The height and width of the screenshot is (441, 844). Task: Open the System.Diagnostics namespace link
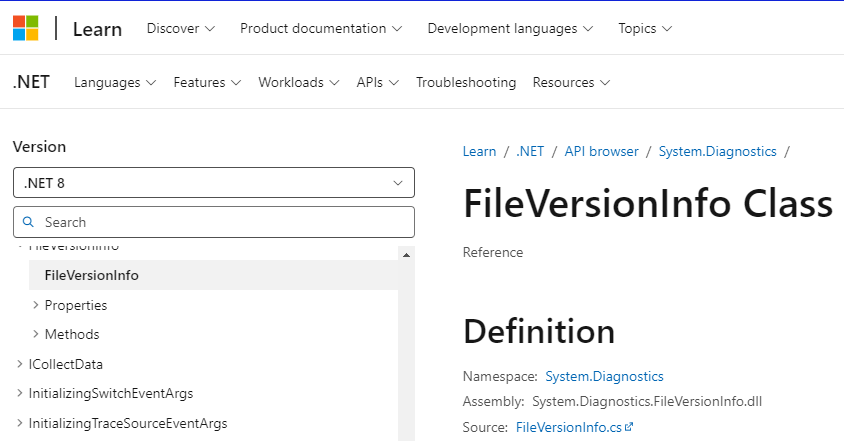coord(604,376)
